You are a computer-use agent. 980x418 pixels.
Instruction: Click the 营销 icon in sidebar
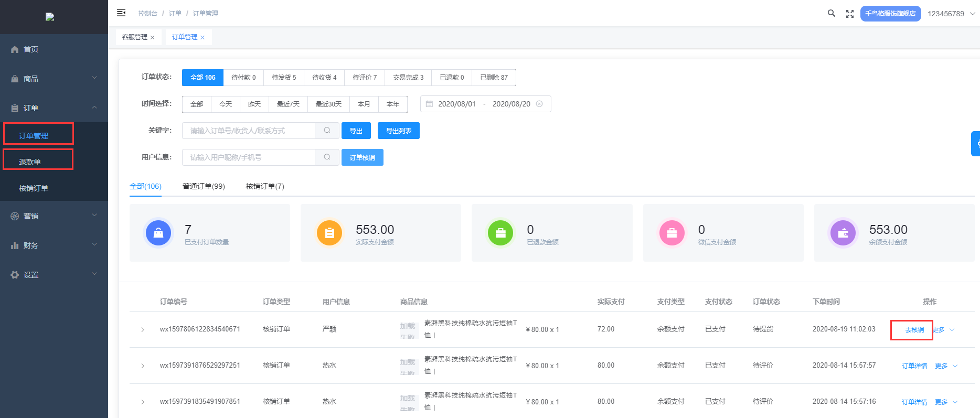coord(15,216)
